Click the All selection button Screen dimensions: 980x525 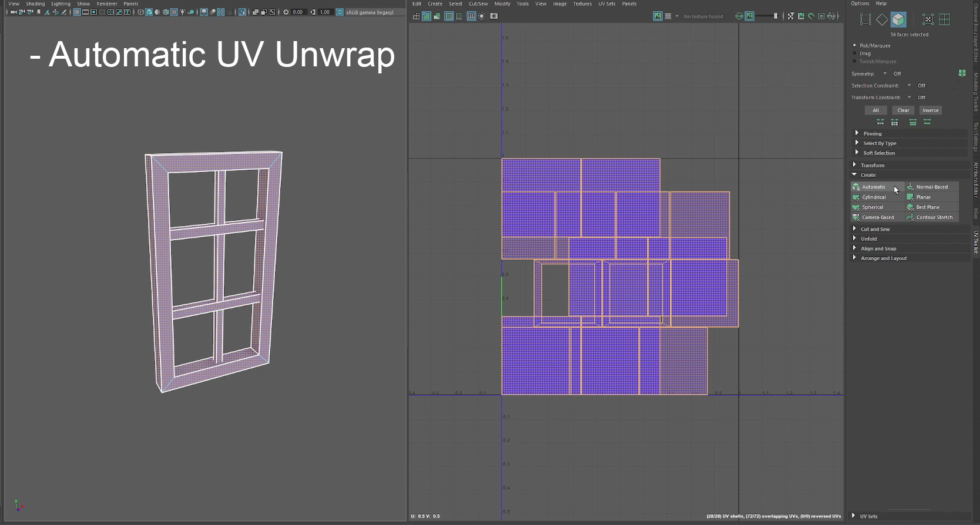(875, 110)
